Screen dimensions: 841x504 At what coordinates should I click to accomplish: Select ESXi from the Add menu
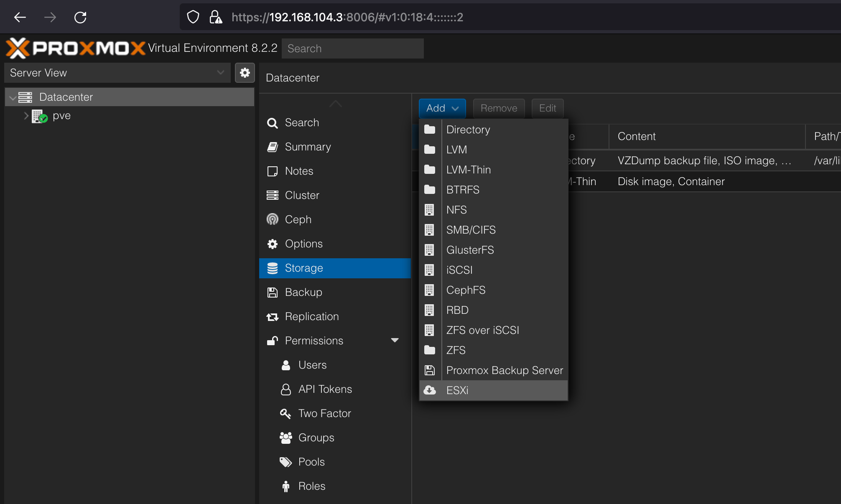point(458,390)
